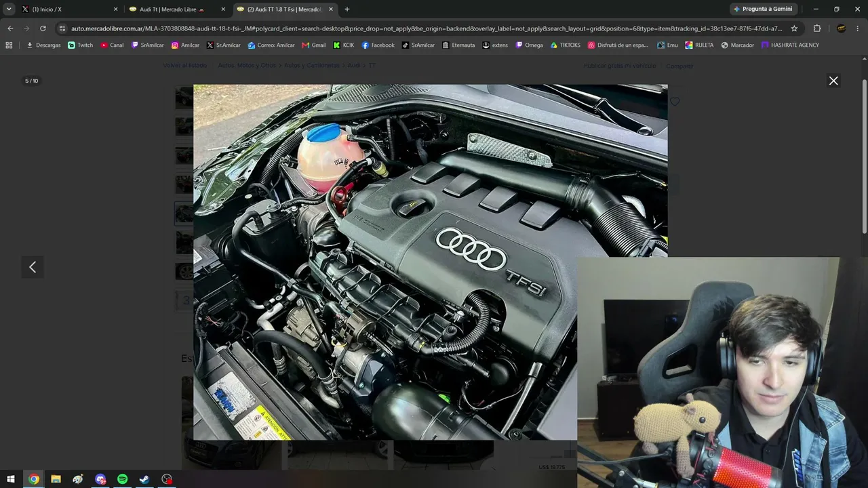Open the tab search dropdown
Viewport: 868px width, 488px height.
[x=9, y=9]
